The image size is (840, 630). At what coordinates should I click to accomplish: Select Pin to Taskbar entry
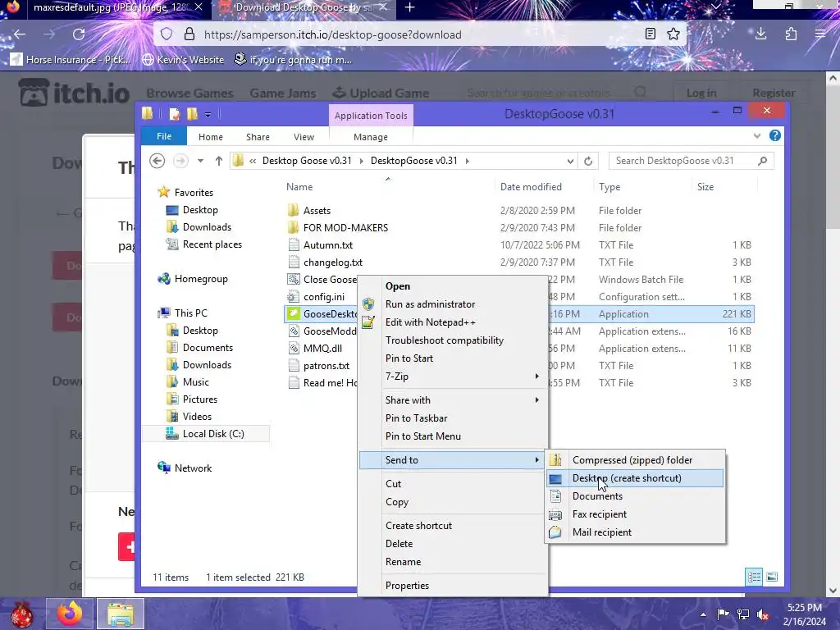[453, 418]
